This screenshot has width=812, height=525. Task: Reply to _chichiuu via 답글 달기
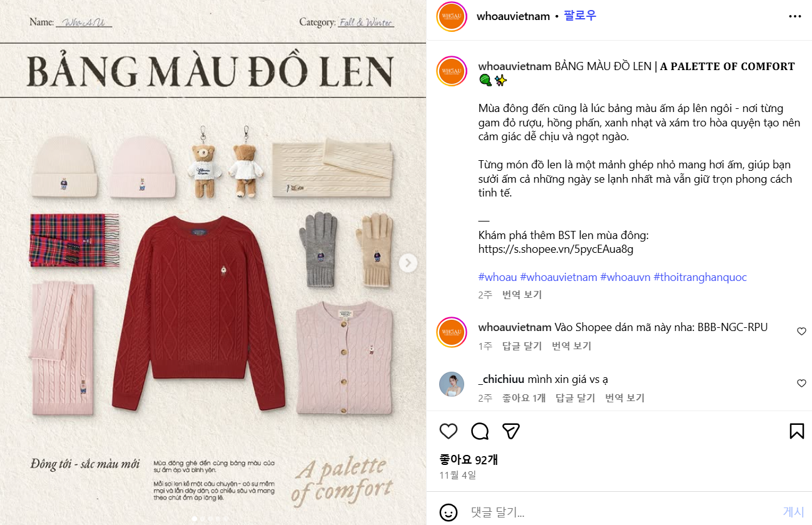tap(575, 398)
